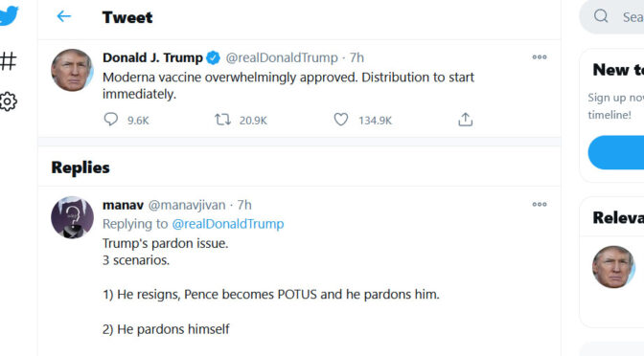
Task: Go back using the arrow icon
Action: (64, 16)
